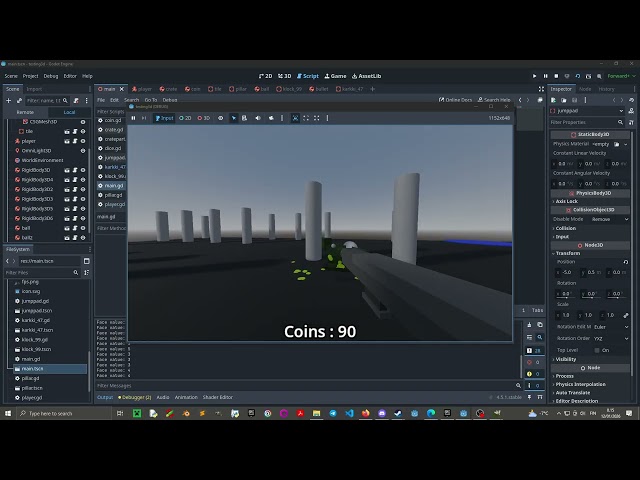Open Windows Start menu
Viewport: 640px width, 480px height.
tap(8, 413)
